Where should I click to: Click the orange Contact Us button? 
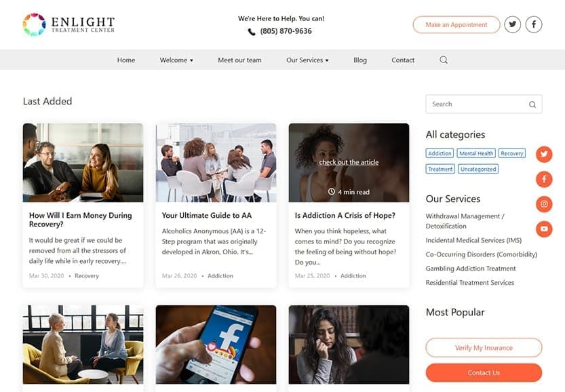(x=484, y=372)
